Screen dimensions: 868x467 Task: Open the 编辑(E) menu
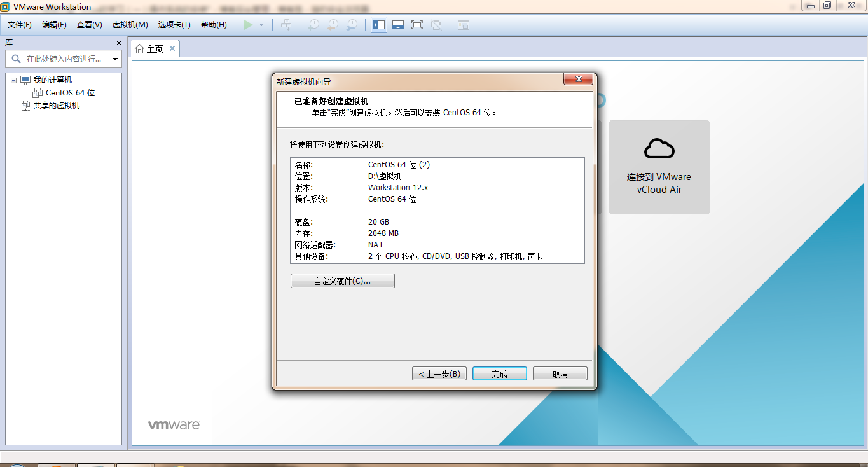pyautogui.click(x=54, y=25)
